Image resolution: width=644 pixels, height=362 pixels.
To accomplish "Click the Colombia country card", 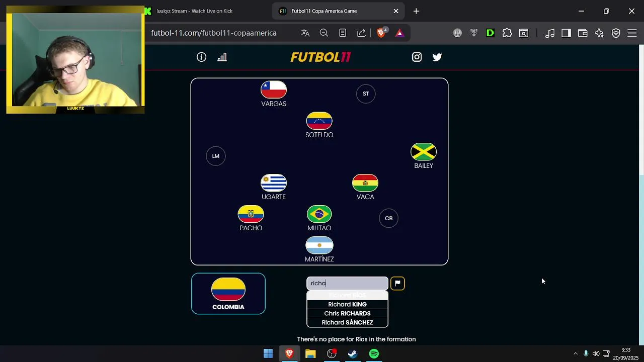I will pyautogui.click(x=228, y=294).
